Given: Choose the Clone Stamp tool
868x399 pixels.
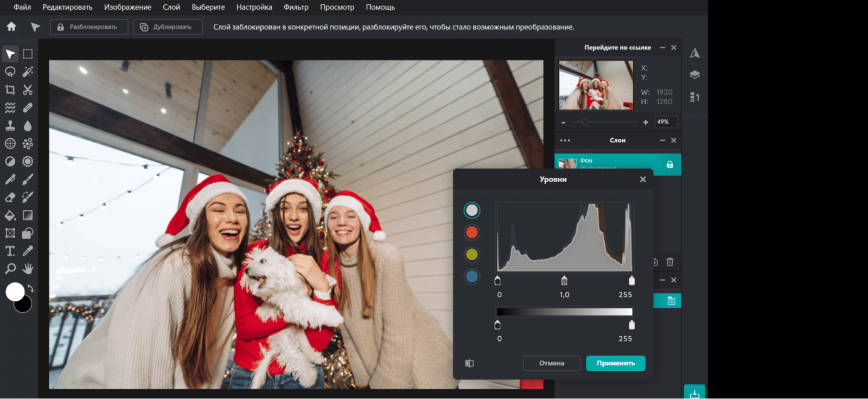Looking at the screenshot, I should pyautogui.click(x=10, y=126).
